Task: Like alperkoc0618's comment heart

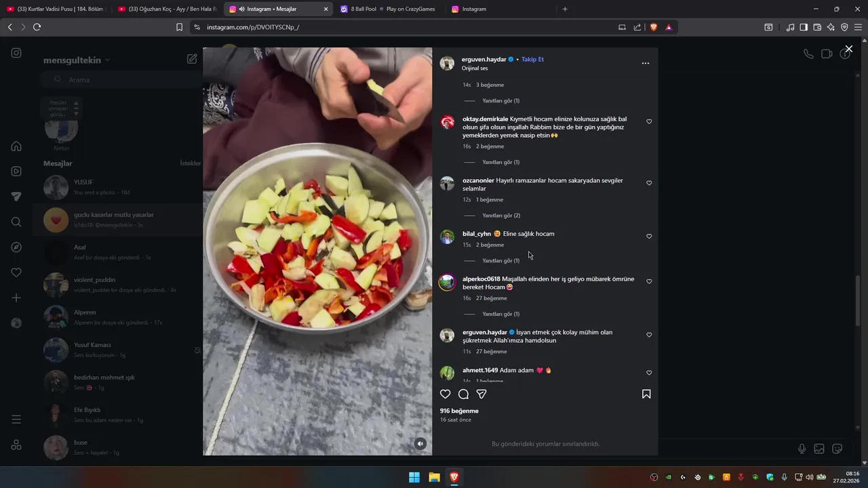Action: pos(649,281)
